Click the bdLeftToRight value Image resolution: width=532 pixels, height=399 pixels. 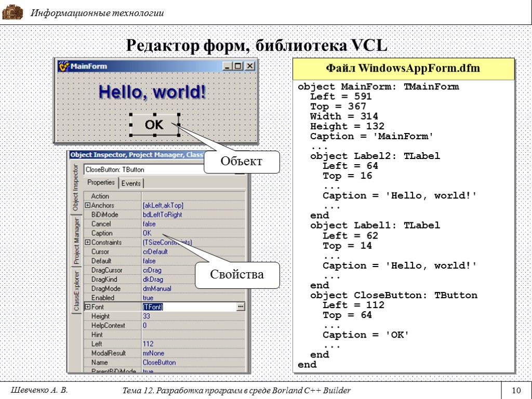coord(162,215)
